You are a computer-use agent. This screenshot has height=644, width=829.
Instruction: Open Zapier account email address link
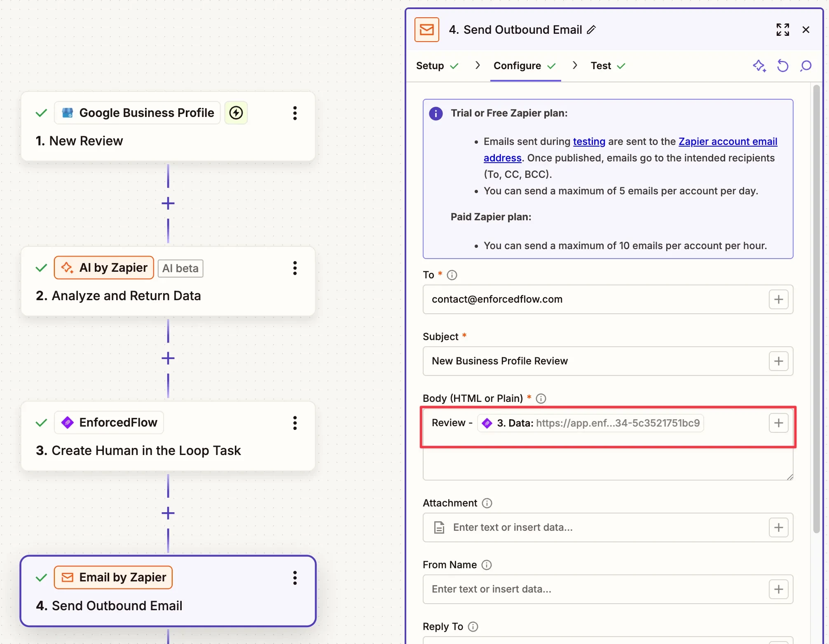click(x=727, y=142)
